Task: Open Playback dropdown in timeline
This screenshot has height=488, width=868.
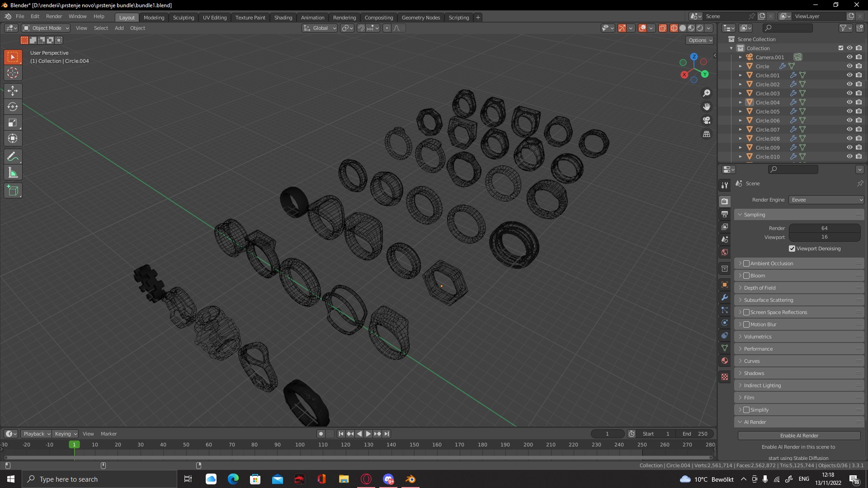Action: pyautogui.click(x=36, y=434)
